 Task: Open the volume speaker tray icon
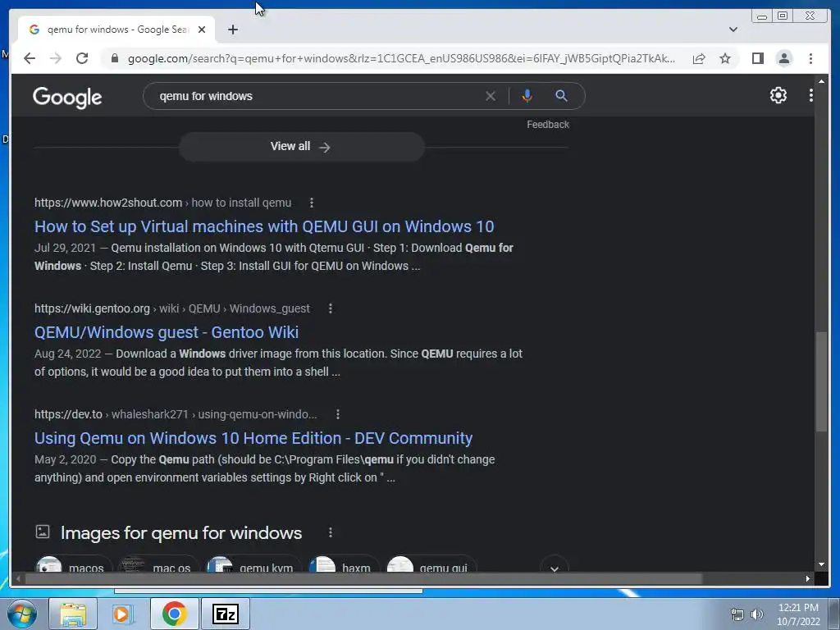pos(756,614)
